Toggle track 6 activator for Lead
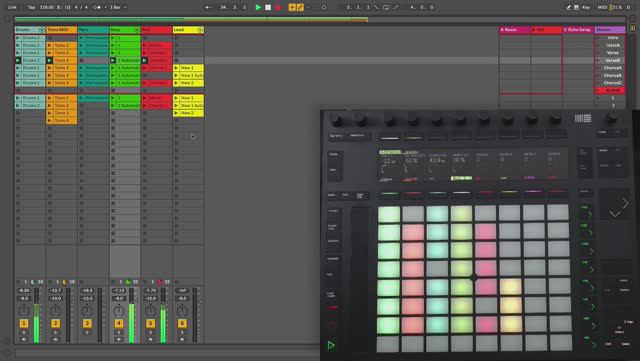This screenshot has width=640, height=361. point(182,323)
